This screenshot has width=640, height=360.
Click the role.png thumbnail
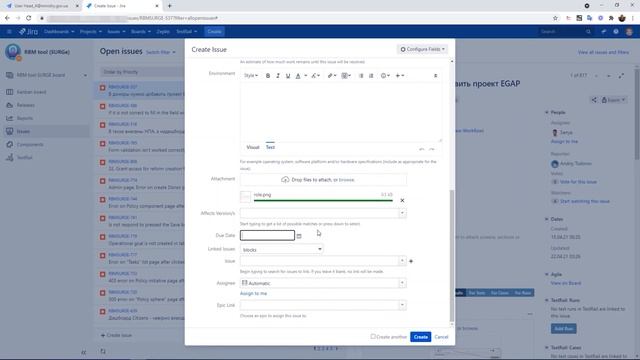click(245, 197)
